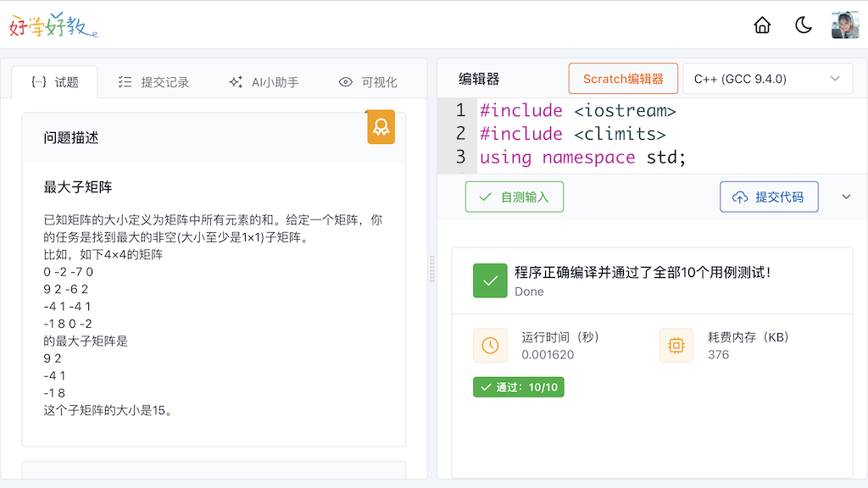Click the clock icon beside 运行时间

click(x=490, y=345)
